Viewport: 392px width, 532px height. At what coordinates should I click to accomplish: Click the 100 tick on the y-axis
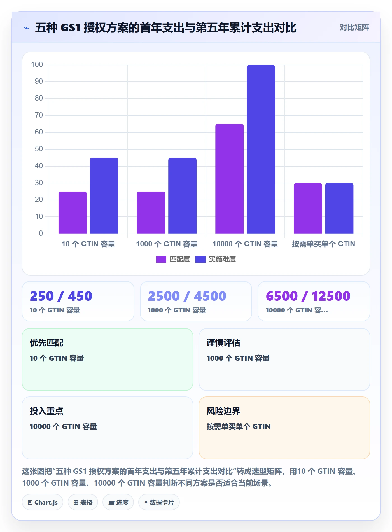[x=37, y=65]
